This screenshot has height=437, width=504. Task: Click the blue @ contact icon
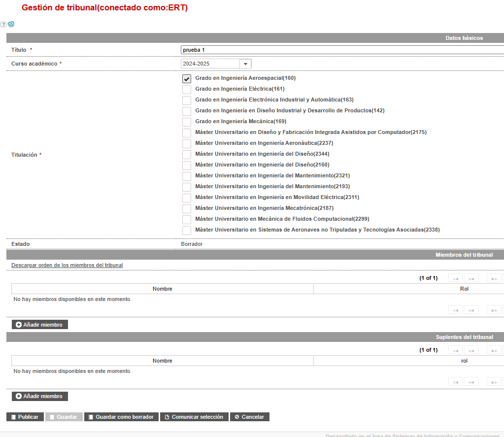coord(11,24)
